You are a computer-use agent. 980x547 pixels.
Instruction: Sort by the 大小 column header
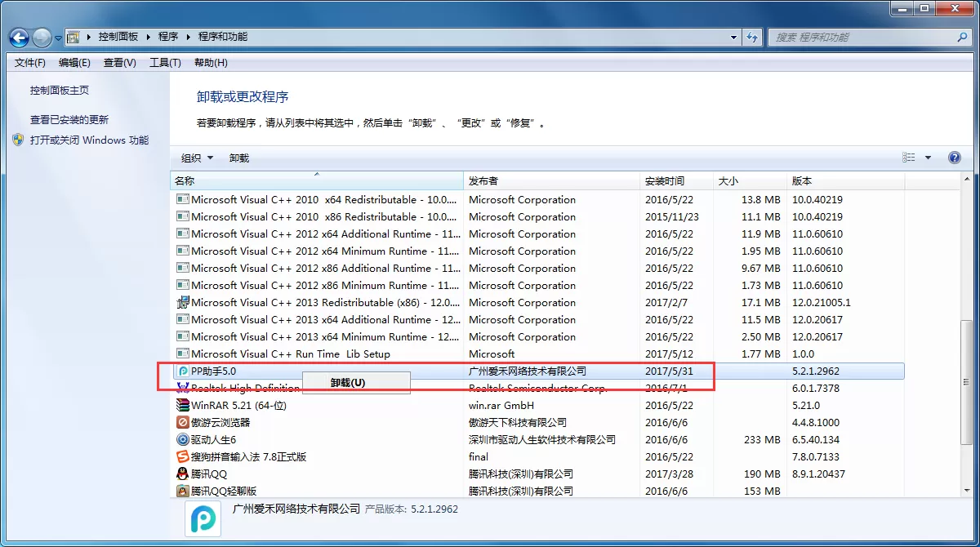(751, 180)
